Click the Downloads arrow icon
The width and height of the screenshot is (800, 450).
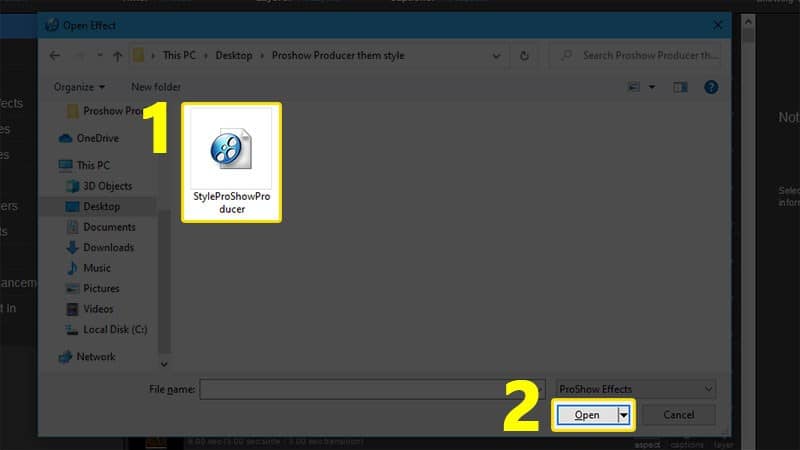coord(72,247)
